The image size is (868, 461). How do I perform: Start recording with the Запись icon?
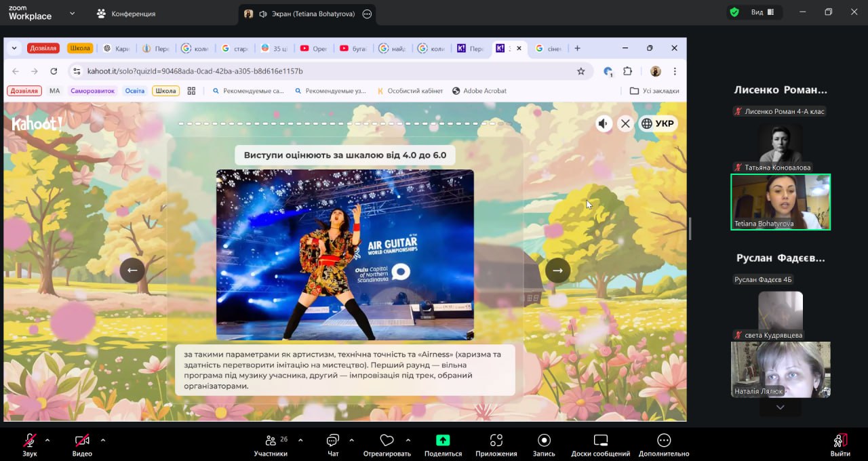(x=544, y=441)
